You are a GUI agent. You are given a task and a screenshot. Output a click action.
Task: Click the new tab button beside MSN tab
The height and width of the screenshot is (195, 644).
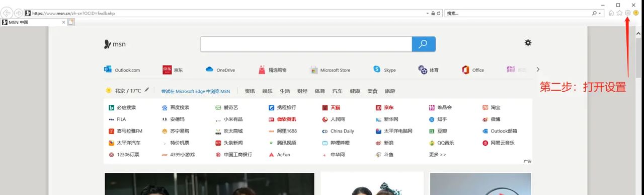[x=71, y=22]
